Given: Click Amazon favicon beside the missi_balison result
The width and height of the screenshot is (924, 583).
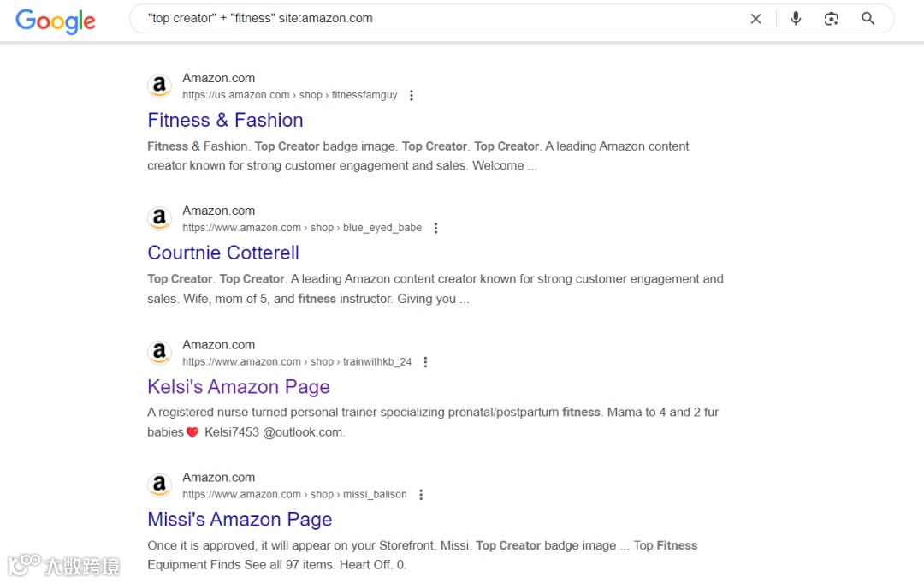Looking at the screenshot, I should (159, 485).
